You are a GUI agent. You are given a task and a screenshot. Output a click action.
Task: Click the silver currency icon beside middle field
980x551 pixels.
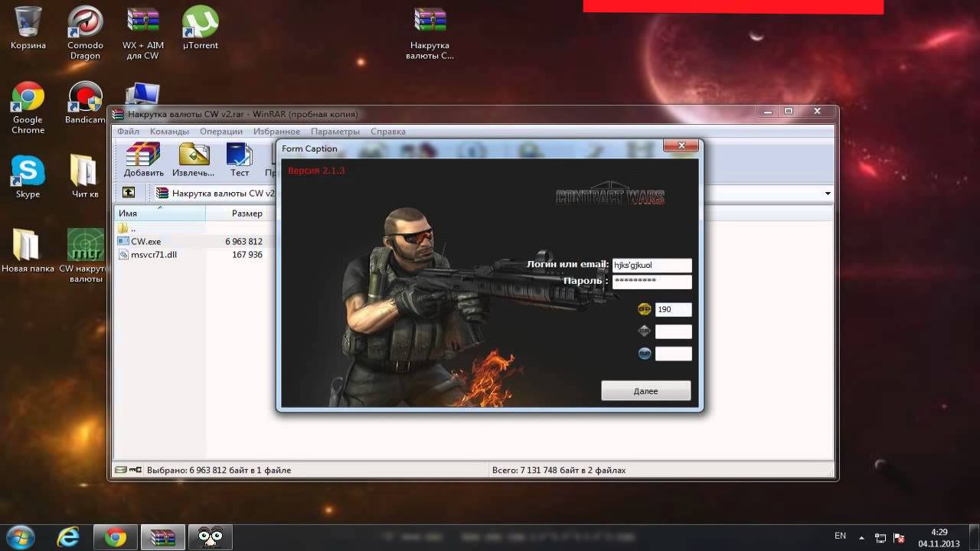[644, 331]
